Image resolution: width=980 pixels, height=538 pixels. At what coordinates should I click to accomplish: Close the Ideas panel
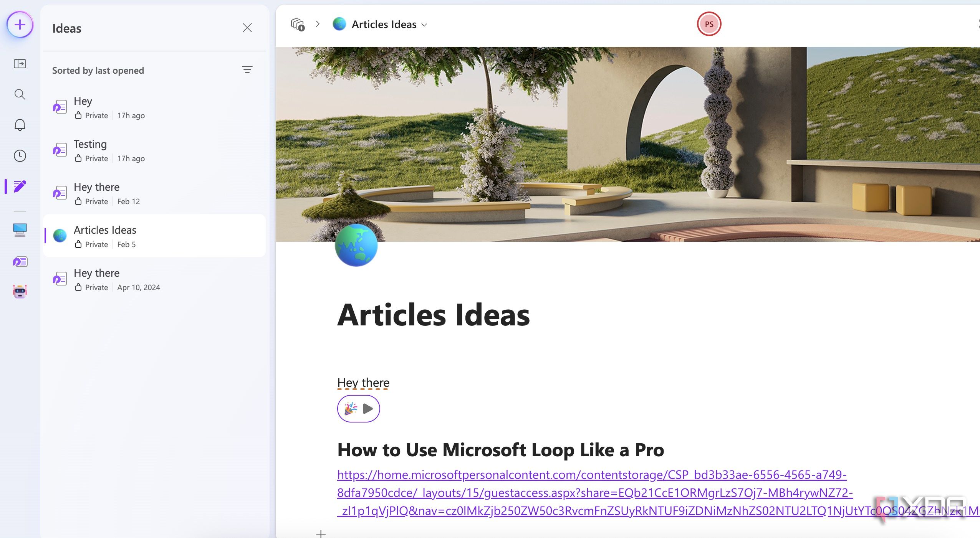[247, 28]
